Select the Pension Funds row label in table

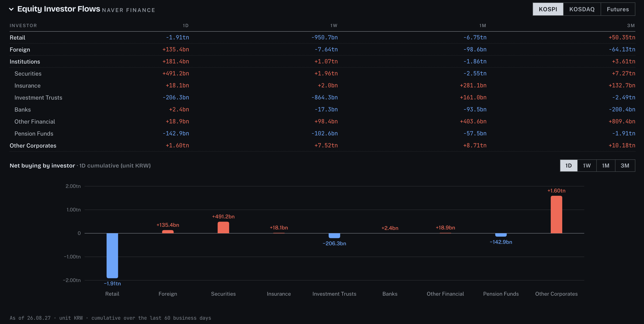[34, 134]
